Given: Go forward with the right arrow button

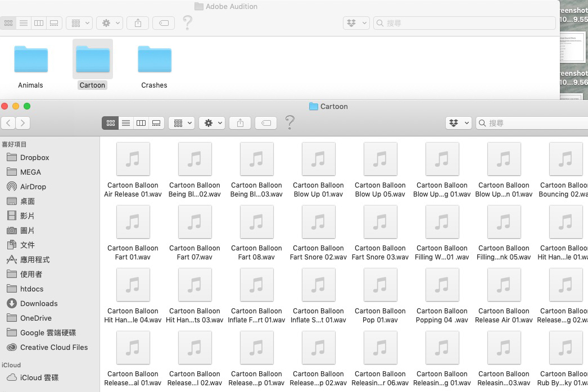Looking at the screenshot, I should (x=22, y=123).
